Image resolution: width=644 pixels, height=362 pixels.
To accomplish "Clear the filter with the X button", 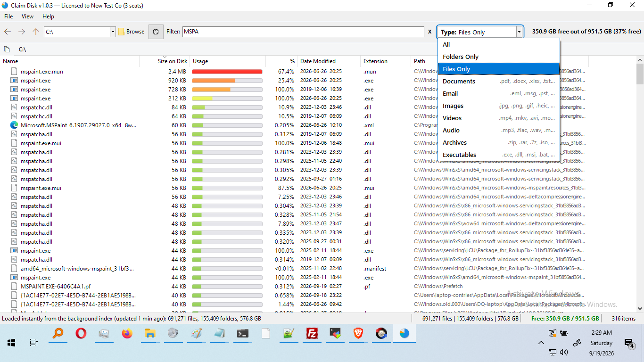I will (429, 32).
